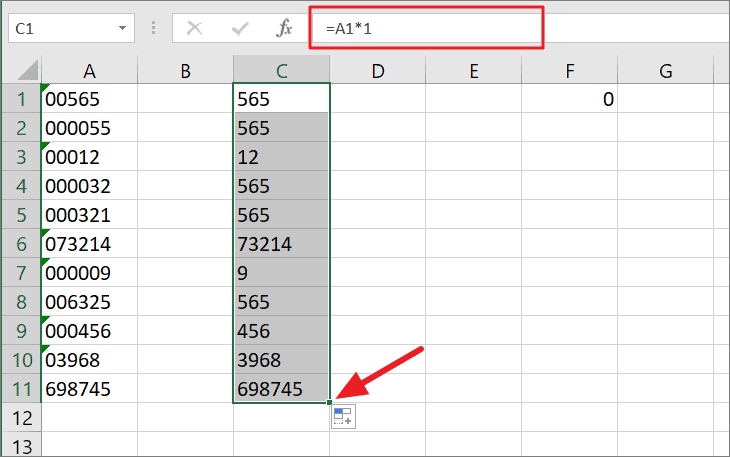Click cell C7 showing 9
This screenshot has width=730, height=457.
point(282,273)
